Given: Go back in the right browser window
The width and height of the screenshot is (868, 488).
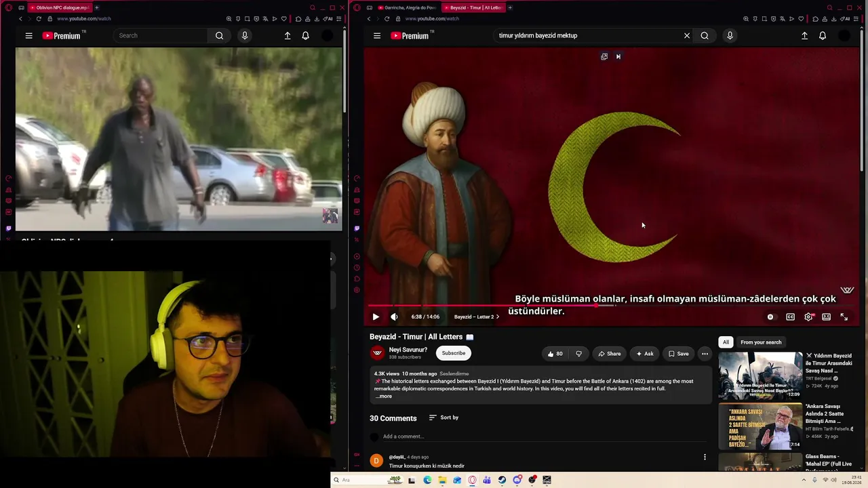Looking at the screenshot, I should [x=369, y=19].
